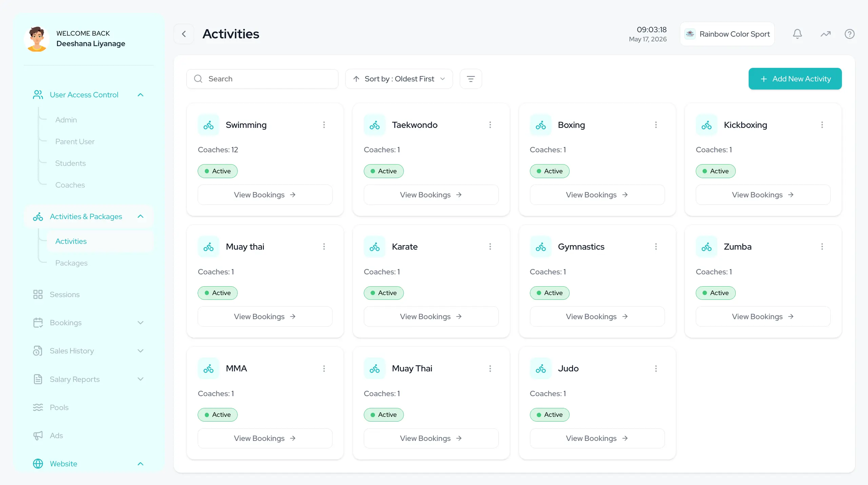Open the Students menu item
This screenshot has width=868, height=485.
pos(71,163)
